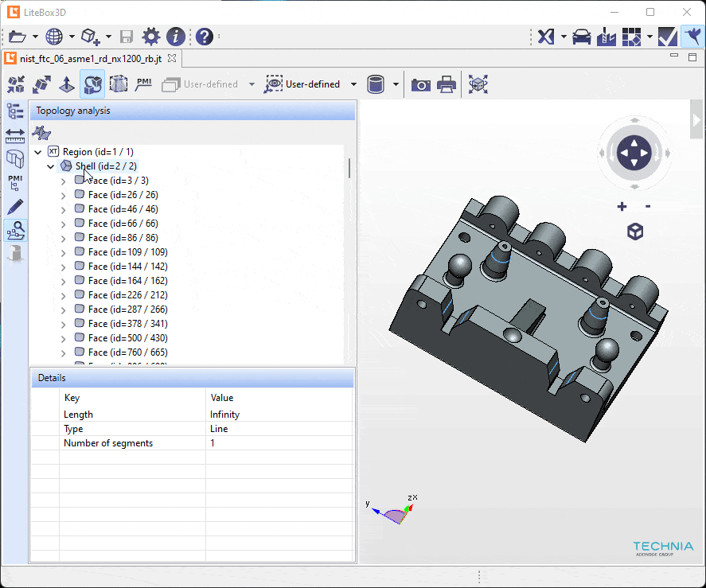Screen dimensions: 706x588
Task: Expand Face (id=760 / 665) node
Action: pos(64,353)
